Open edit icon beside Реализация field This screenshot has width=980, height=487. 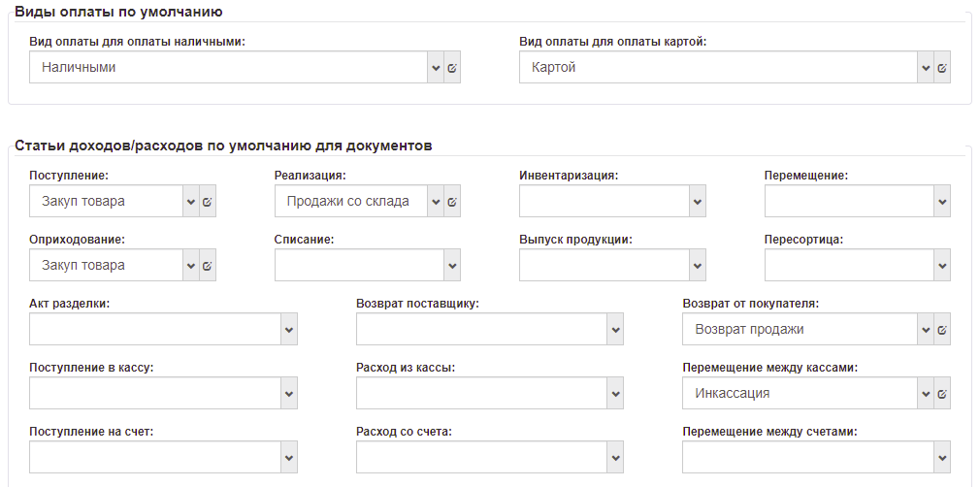pyautogui.click(x=452, y=202)
